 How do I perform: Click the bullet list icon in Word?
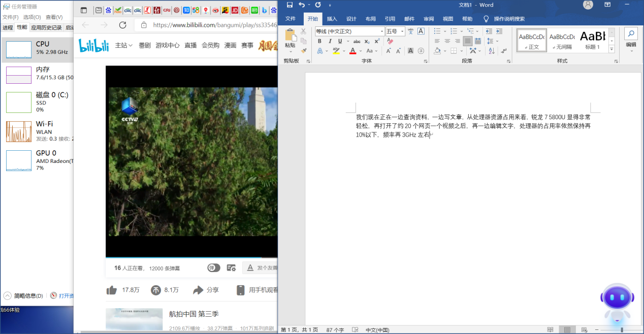coord(437,31)
